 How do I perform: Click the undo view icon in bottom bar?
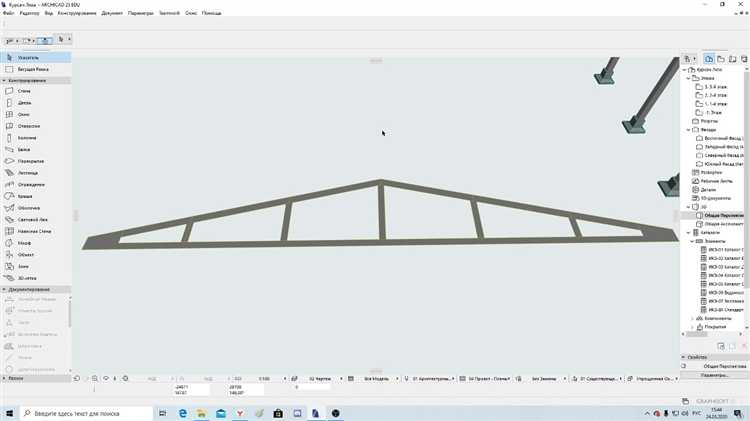(77, 378)
